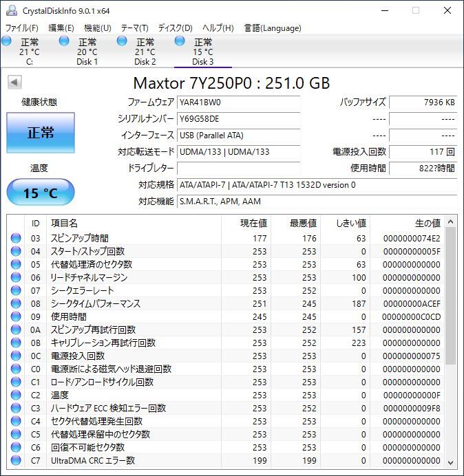Open the 編集(E) menu
Viewport: 464px width, 476px height.
[x=61, y=28]
